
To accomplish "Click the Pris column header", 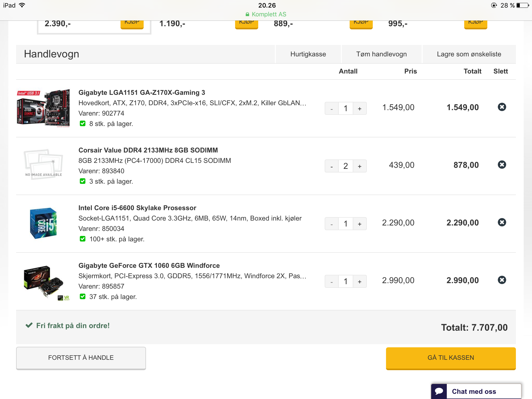I will point(410,71).
